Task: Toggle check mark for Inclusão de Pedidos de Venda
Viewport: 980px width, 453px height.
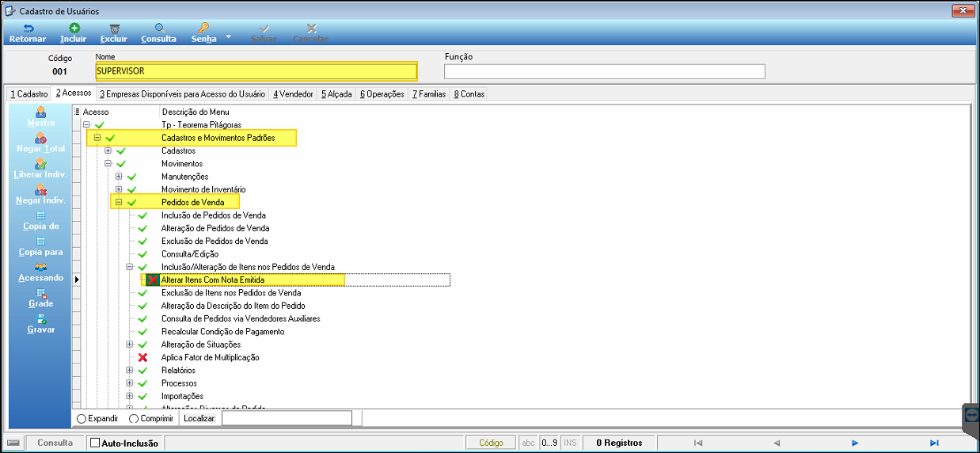Action: pos(142,215)
